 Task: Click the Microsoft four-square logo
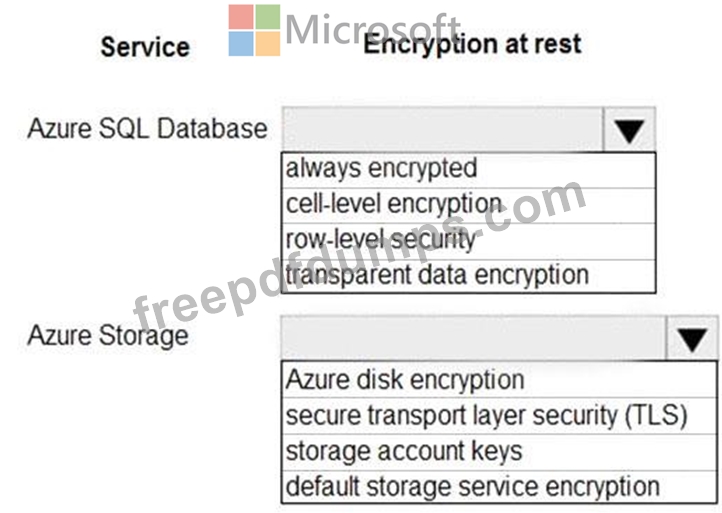click(x=254, y=30)
